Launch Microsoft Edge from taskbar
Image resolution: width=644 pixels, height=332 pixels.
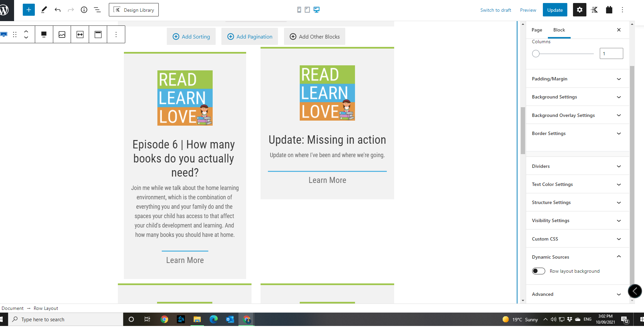click(x=213, y=319)
